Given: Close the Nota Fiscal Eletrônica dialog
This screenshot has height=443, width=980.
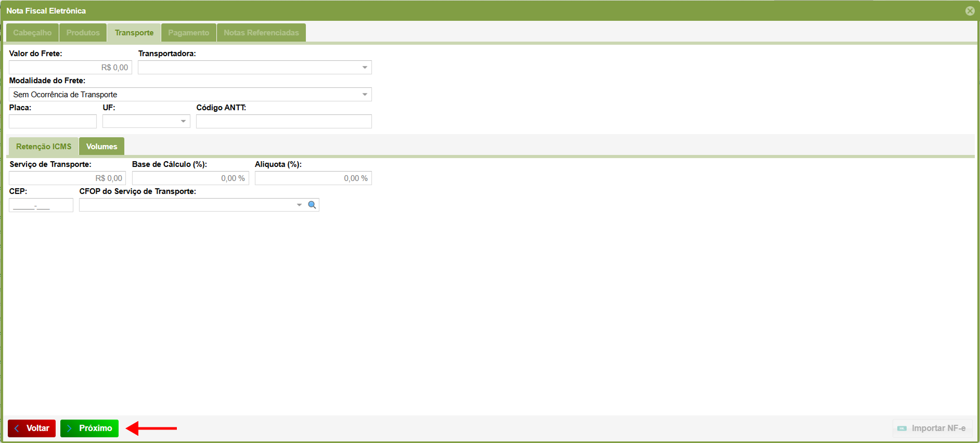Looking at the screenshot, I should coord(970,11).
